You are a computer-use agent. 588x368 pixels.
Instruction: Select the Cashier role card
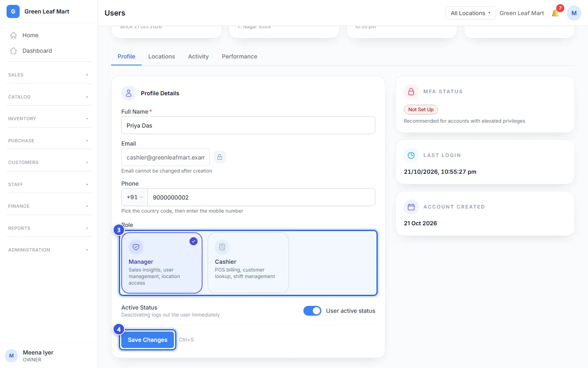pos(248,263)
